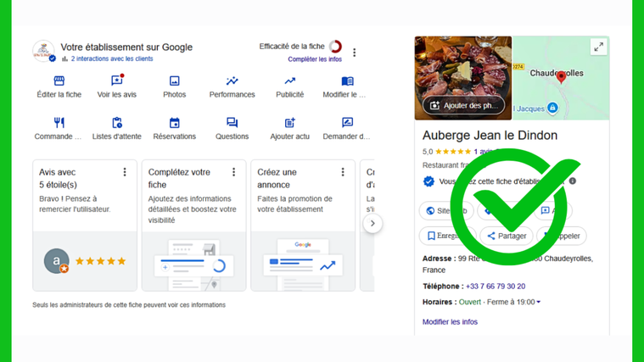Click the Ajouter actu post icon
Screen dimensions: 644x362
pyautogui.click(x=290, y=122)
